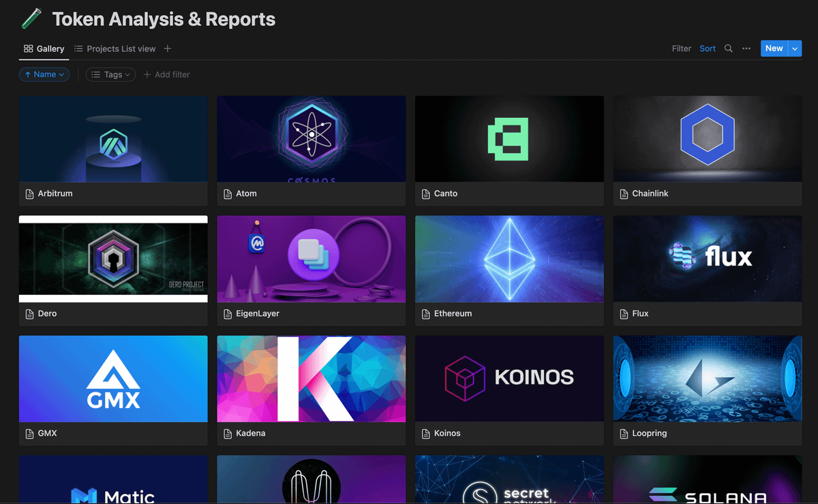Viewport: 818px width, 504px height.
Task: Click the search magnifier icon
Action: 729,48
